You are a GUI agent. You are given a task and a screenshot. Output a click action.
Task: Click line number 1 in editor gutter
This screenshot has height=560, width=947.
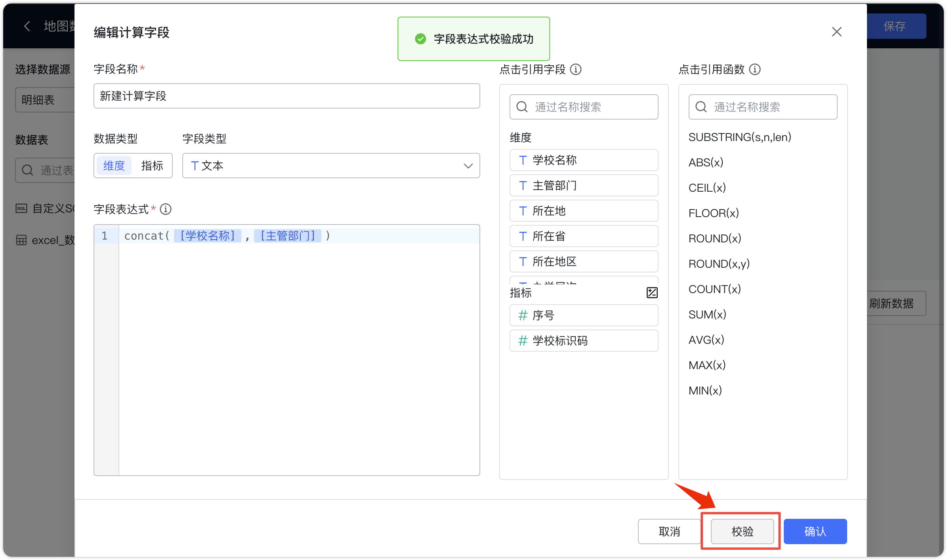click(105, 236)
